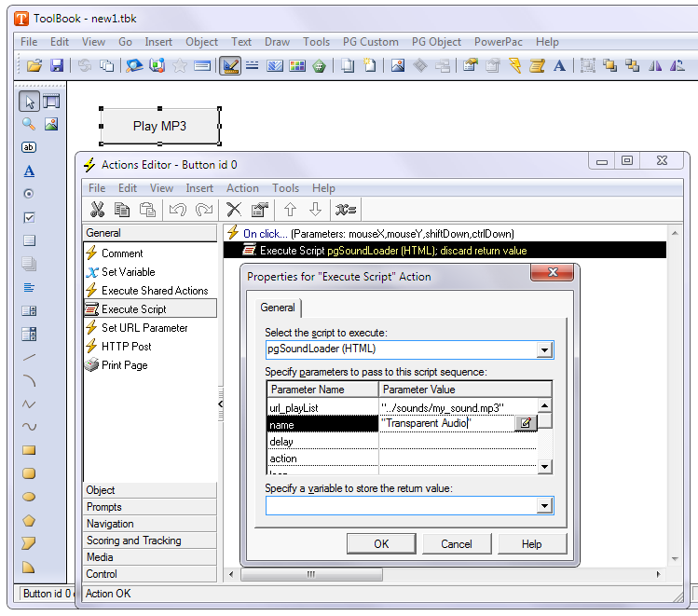
Task: Close the Execute Script properties dialog
Action: [x=552, y=272]
